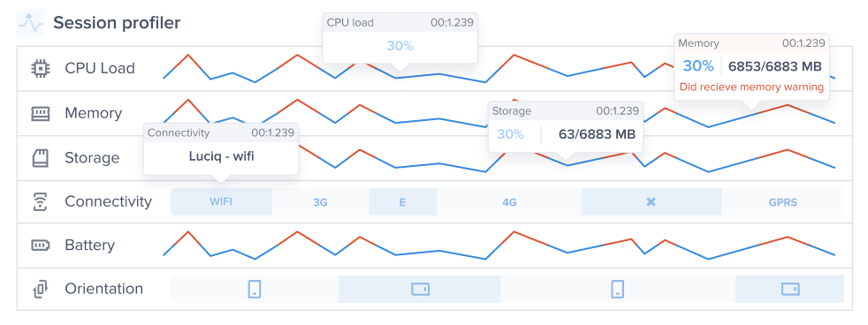Select the Connectivity signal icon

tap(41, 202)
